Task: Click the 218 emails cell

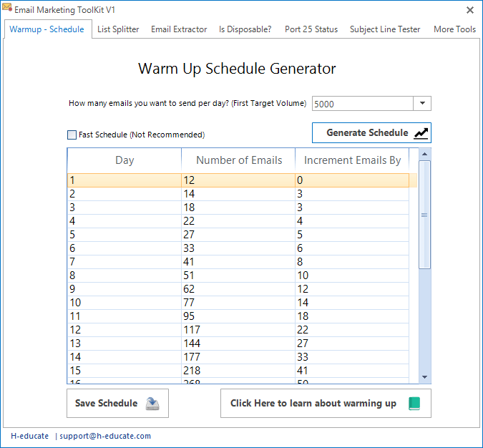Action: 238,371
